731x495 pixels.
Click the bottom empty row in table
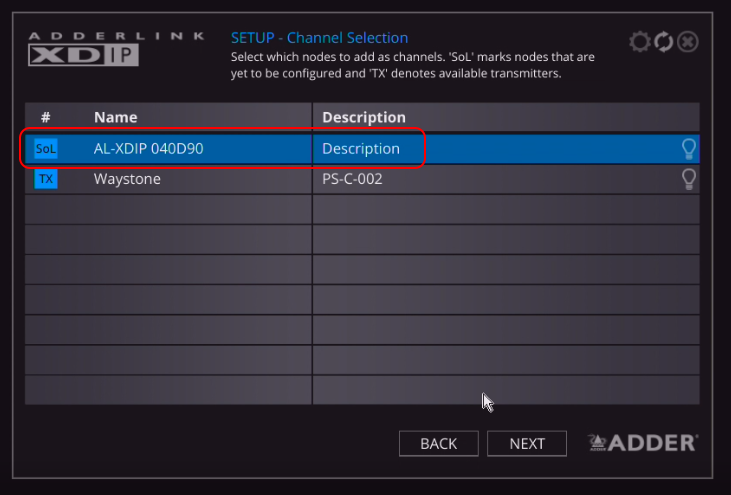click(361, 389)
